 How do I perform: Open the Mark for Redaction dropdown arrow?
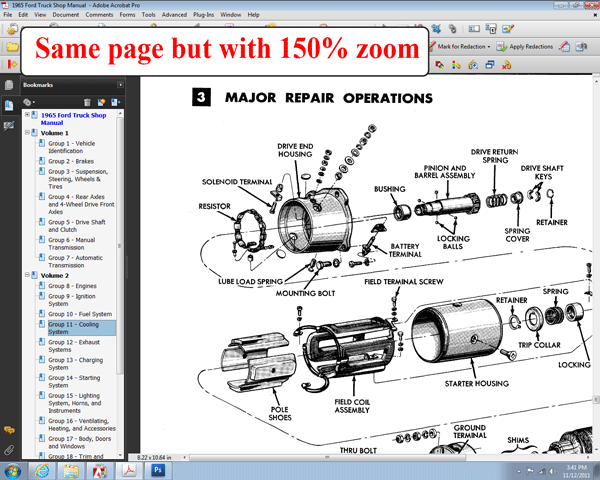pyautogui.click(x=489, y=47)
